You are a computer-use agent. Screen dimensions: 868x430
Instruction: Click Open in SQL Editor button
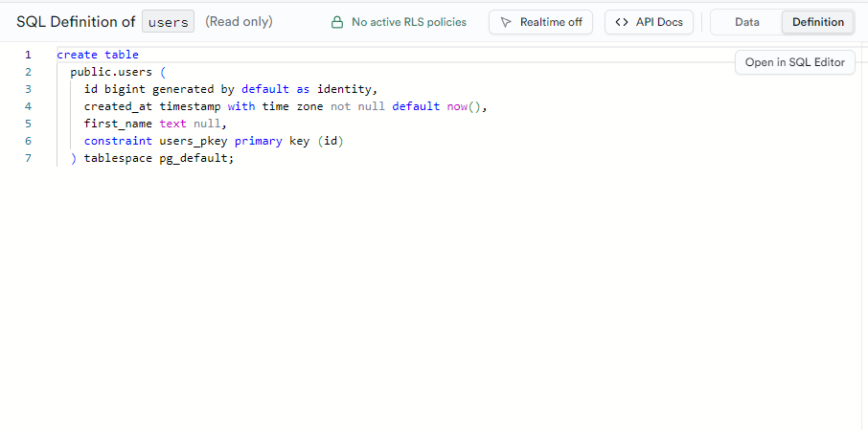click(x=794, y=62)
